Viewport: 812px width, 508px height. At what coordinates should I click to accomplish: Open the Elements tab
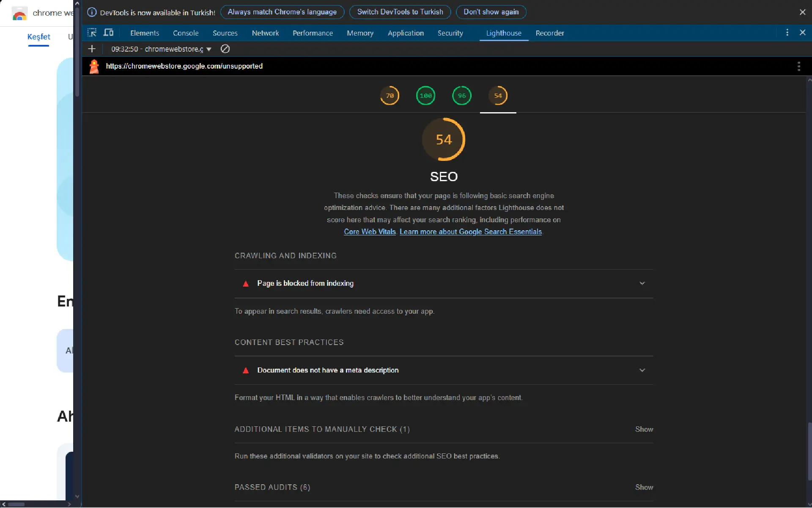click(145, 33)
